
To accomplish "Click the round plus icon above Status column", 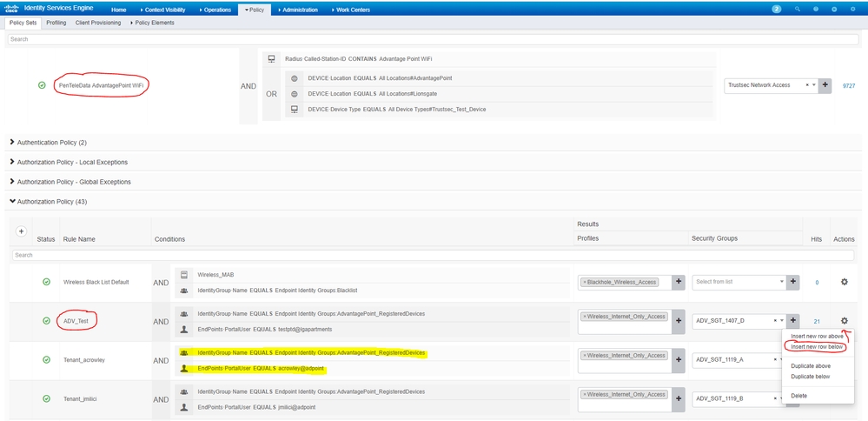I will (x=21, y=231).
